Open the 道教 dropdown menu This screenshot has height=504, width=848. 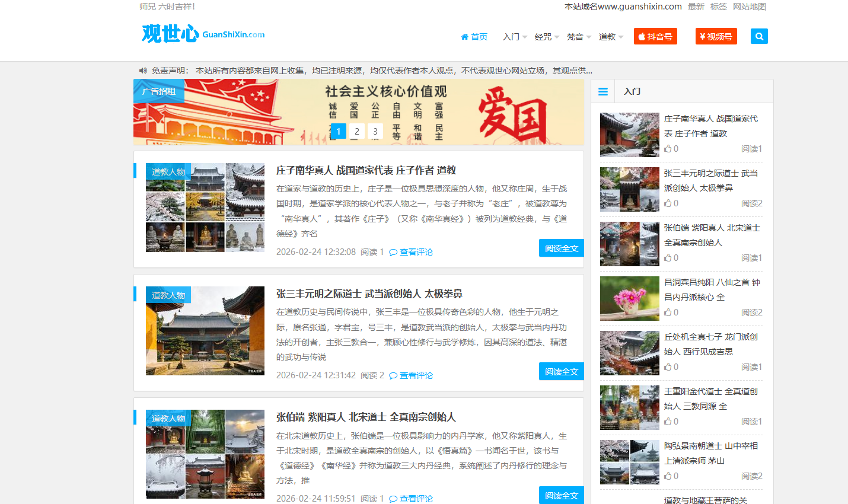click(610, 37)
